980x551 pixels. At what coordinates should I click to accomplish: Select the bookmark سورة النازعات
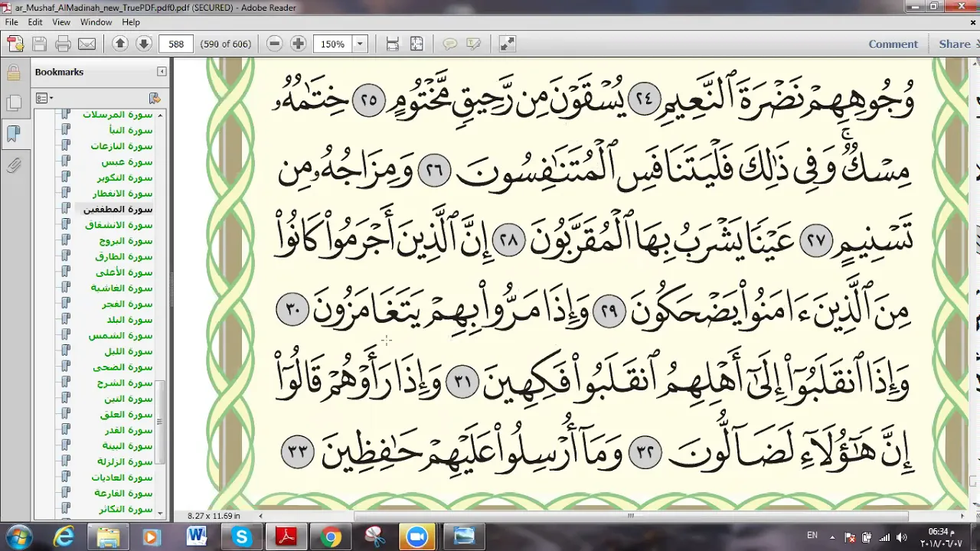click(x=122, y=146)
